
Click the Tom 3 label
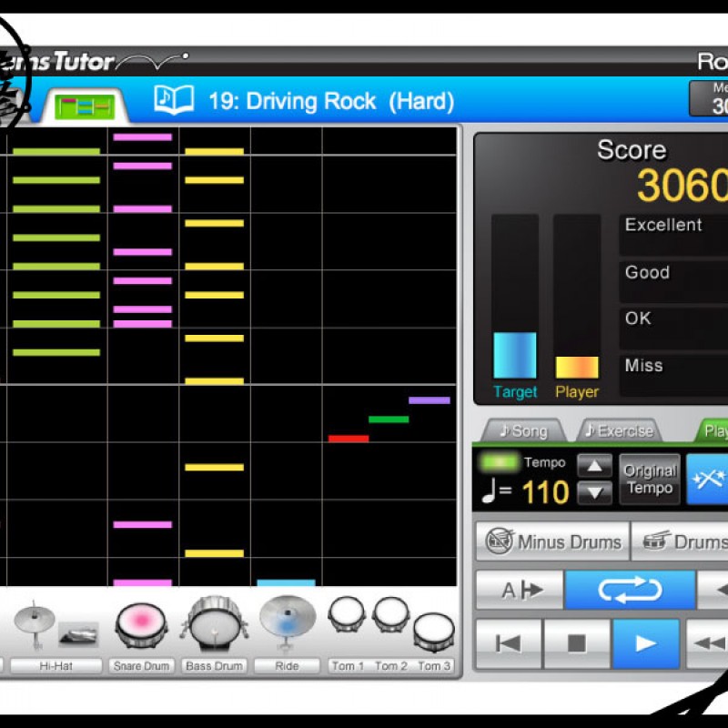click(434, 666)
